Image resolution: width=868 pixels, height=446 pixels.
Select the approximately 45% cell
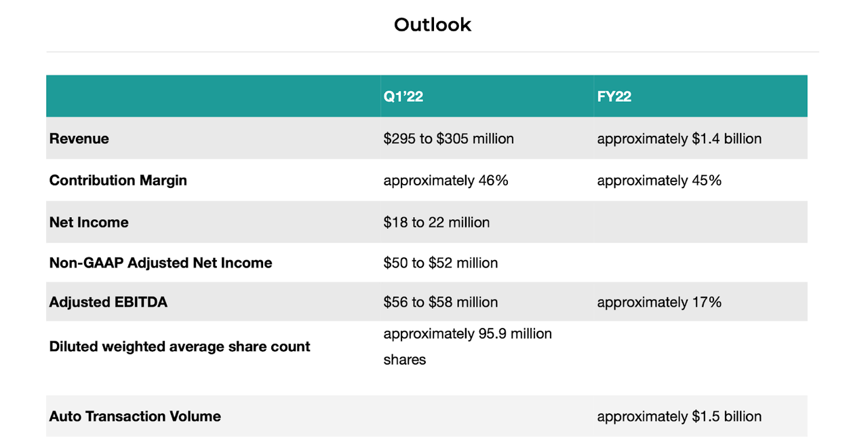click(659, 181)
